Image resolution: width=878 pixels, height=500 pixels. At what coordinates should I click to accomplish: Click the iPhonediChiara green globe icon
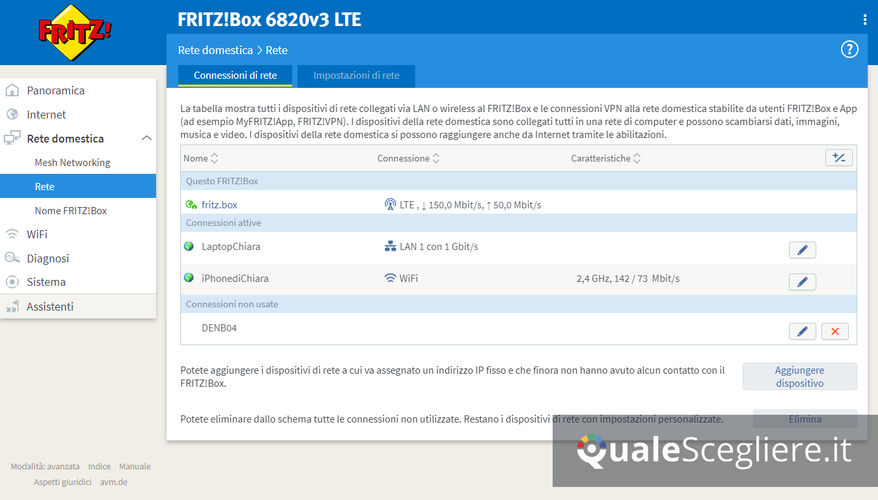tap(189, 278)
